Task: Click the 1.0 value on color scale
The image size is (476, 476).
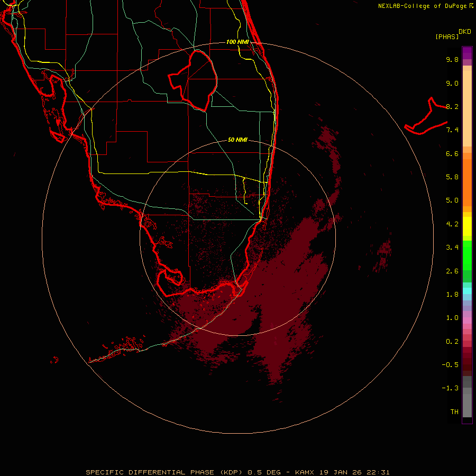Action: [452, 318]
